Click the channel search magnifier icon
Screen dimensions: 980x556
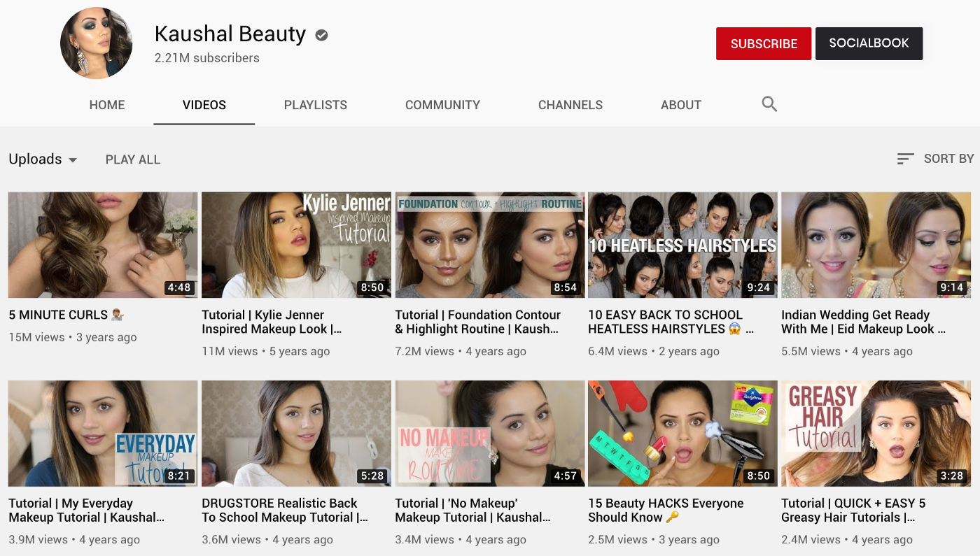769,104
